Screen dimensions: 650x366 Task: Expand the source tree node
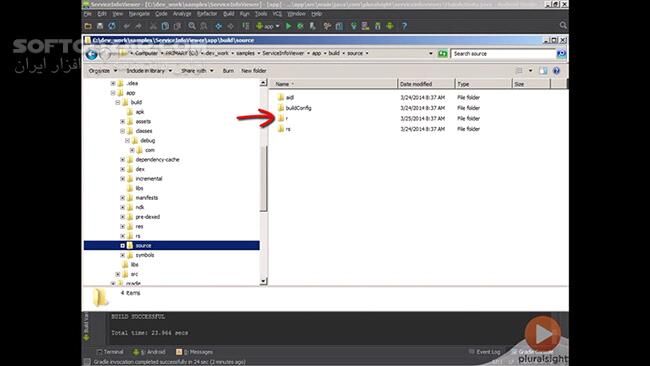[123, 245]
